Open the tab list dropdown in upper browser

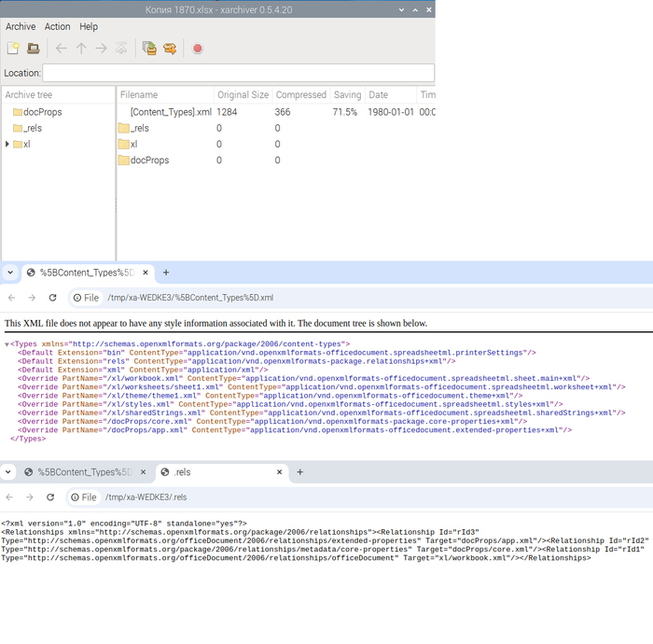(10, 273)
